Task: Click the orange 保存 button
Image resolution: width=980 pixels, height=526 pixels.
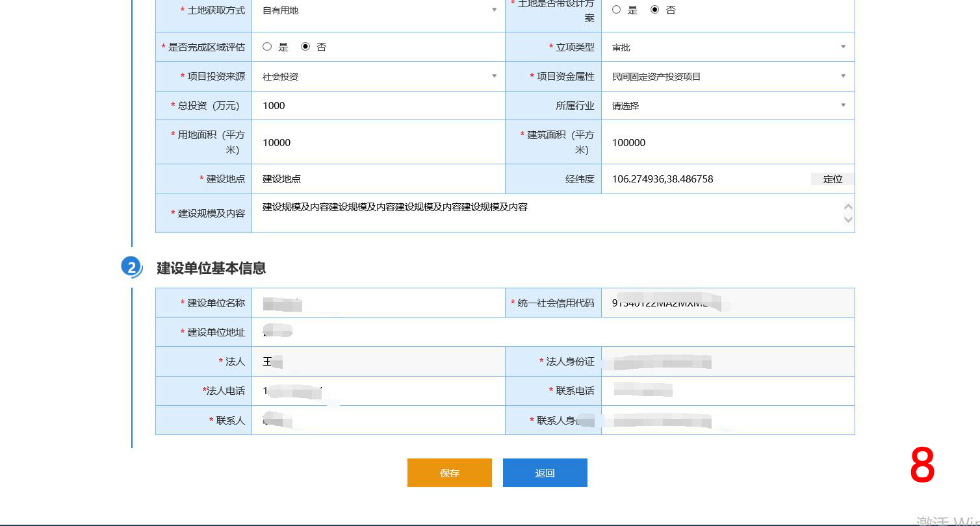Action: click(449, 473)
